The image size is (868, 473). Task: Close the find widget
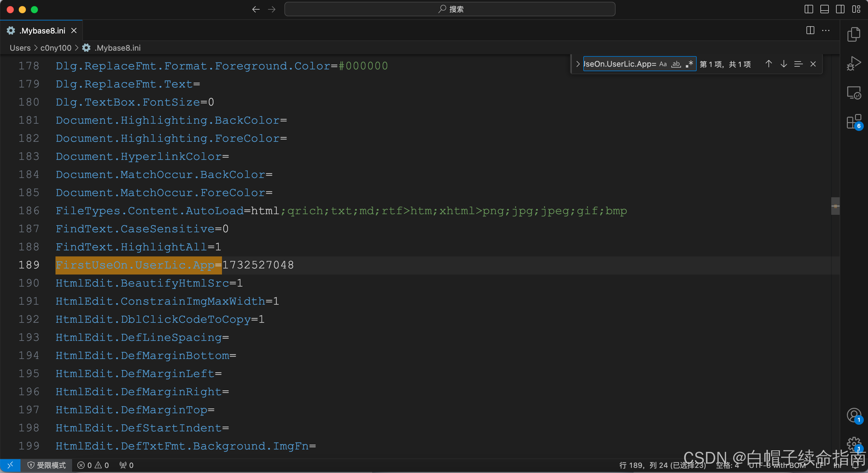pyautogui.click(x=813, y=64)
